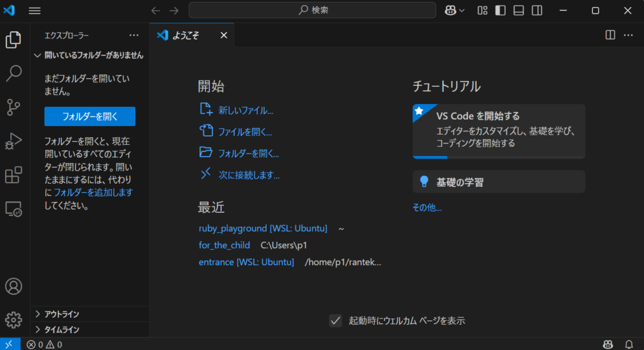Open the Accounts menu icon
Screen dimensions: 644x350
[14, 286]
